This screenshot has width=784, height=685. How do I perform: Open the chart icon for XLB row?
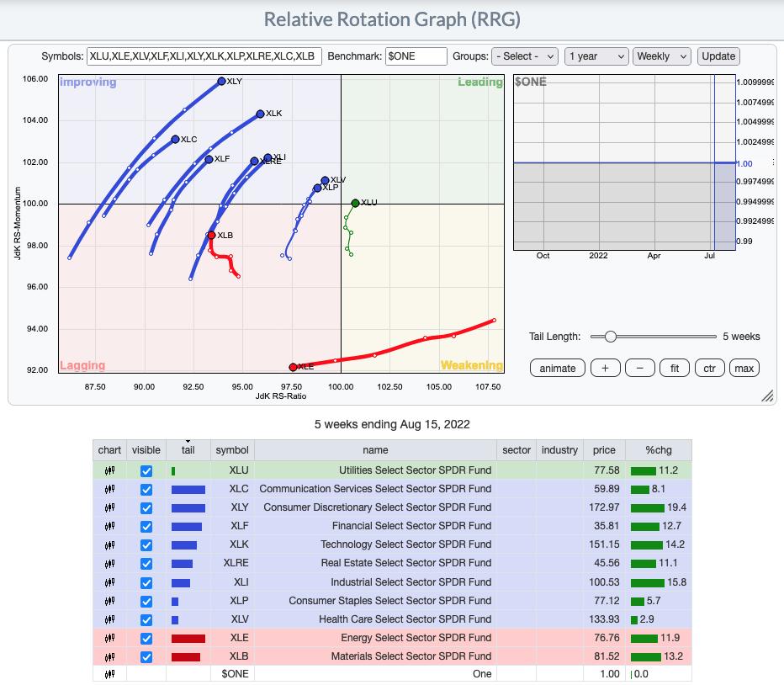click(109, 656)
